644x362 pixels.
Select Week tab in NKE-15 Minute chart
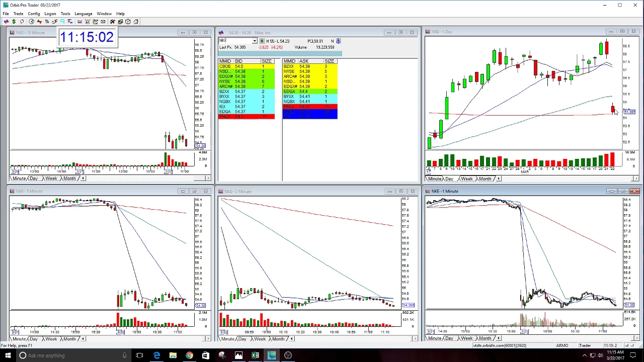51,178
